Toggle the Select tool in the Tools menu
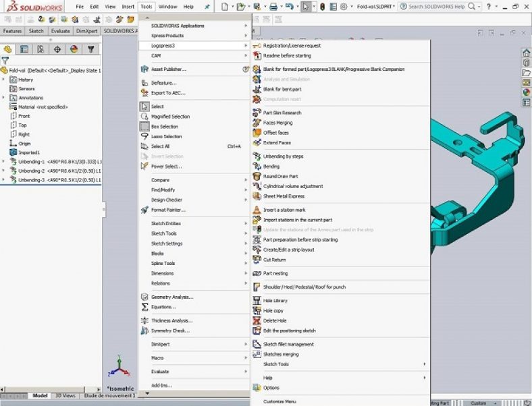The image size is (532, 406). 144,107
